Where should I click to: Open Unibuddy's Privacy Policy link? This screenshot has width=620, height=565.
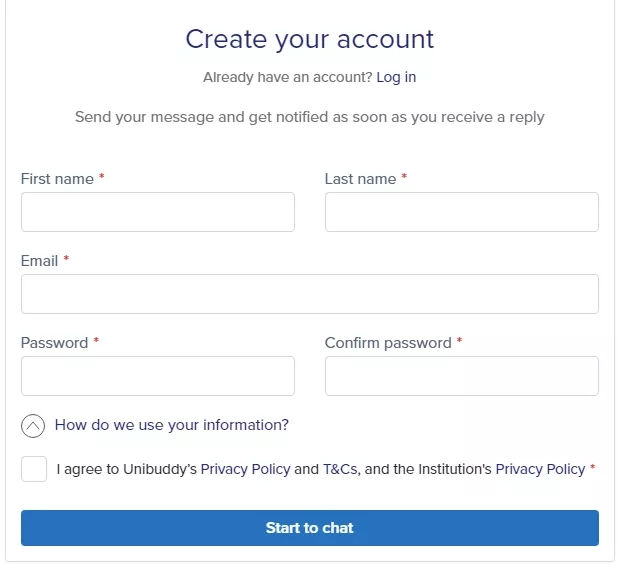(245, 469)
